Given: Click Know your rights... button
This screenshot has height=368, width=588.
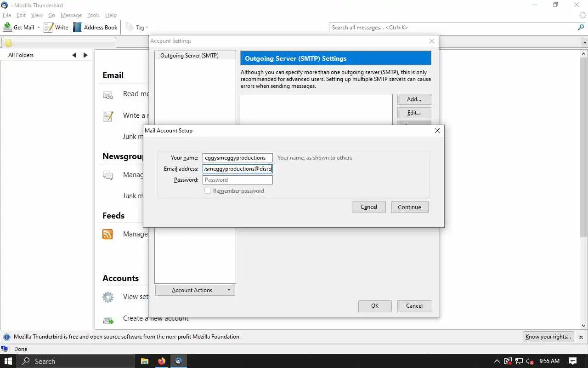Looking at the screenshot, I should coord(548,337).
